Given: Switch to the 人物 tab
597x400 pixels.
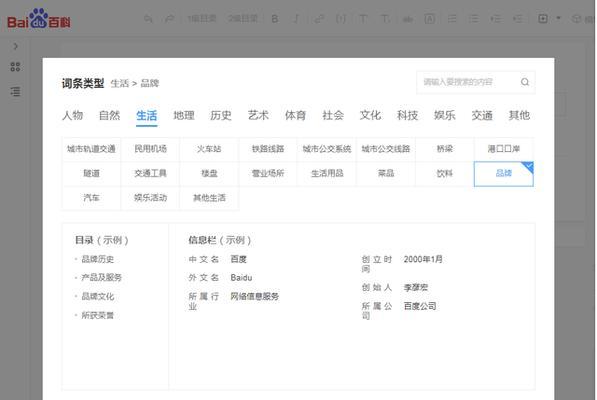Looking at the screenshot, I should 72,115.
